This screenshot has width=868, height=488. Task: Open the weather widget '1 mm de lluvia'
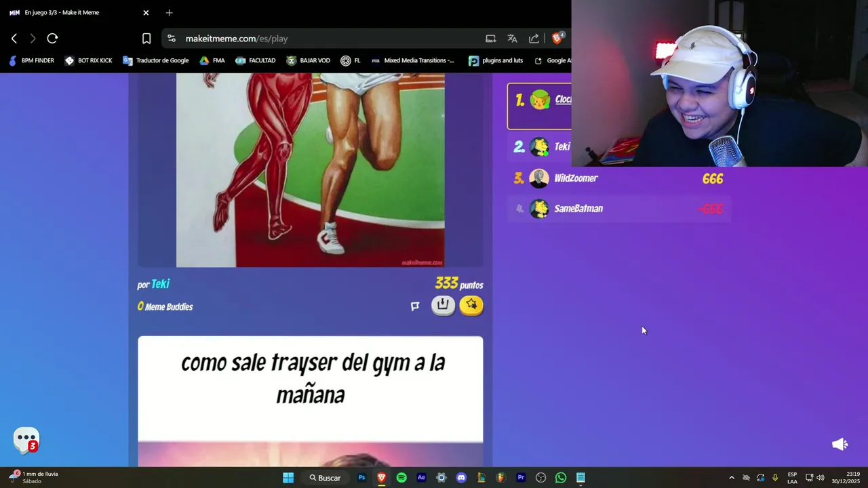click(x=34, y=478)
